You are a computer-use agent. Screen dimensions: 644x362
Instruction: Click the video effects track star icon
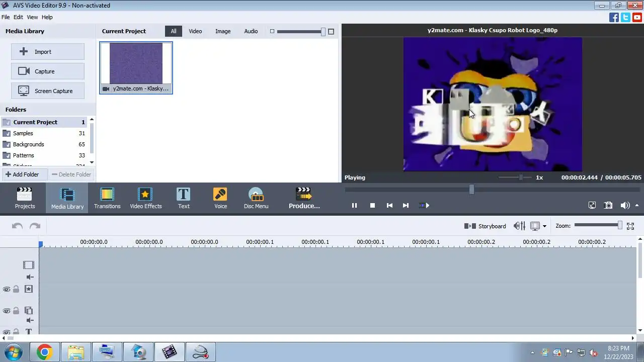point(29,289)
